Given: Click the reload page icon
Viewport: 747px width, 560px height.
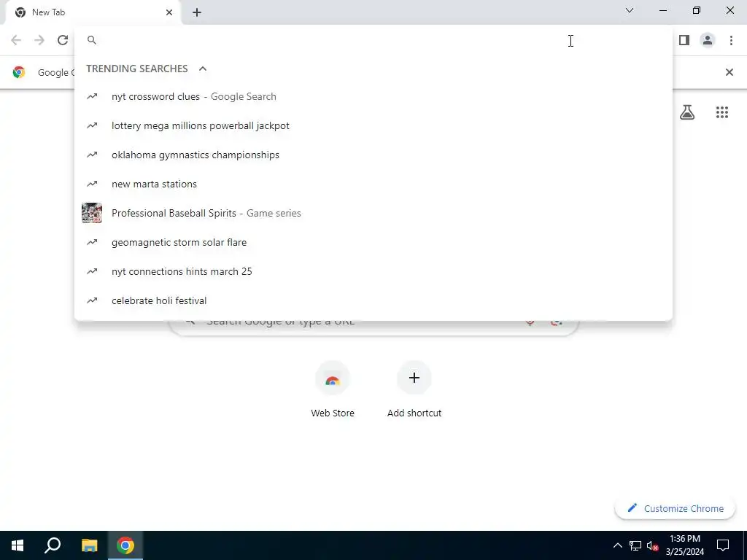Looking at the screenshot, I should (63, 40).
